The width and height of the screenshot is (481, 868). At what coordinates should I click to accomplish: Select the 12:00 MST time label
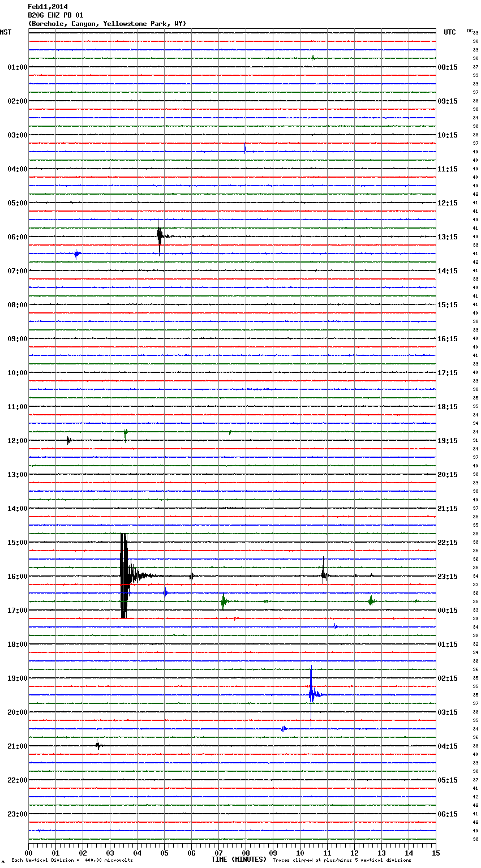[17, 441]
